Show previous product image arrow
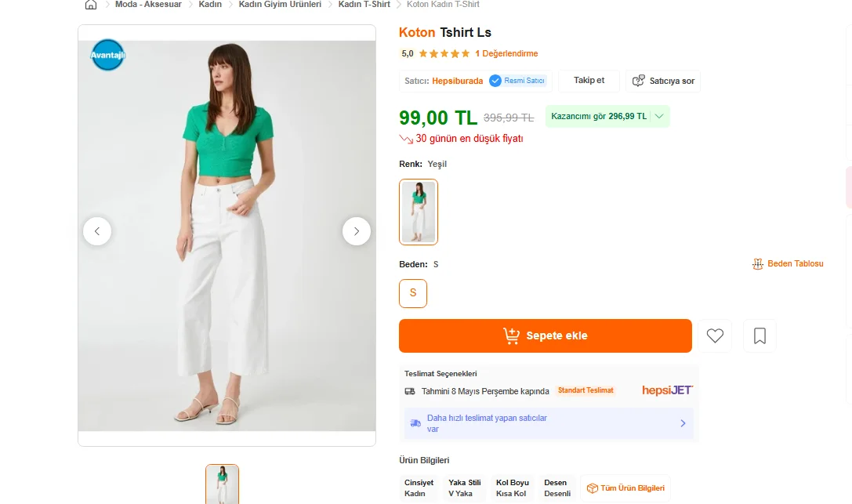The width and height of the screenshot is (852, 504). 97,231
